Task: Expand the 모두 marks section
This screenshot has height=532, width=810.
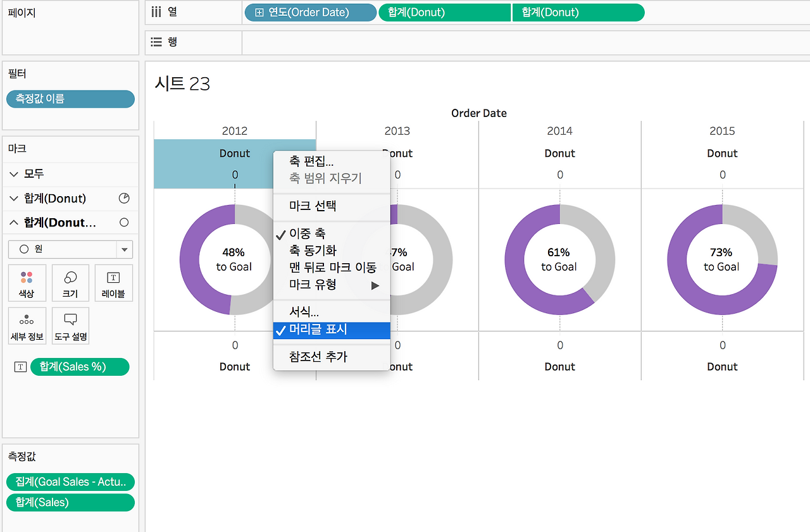Action: (x=15, y=173)
